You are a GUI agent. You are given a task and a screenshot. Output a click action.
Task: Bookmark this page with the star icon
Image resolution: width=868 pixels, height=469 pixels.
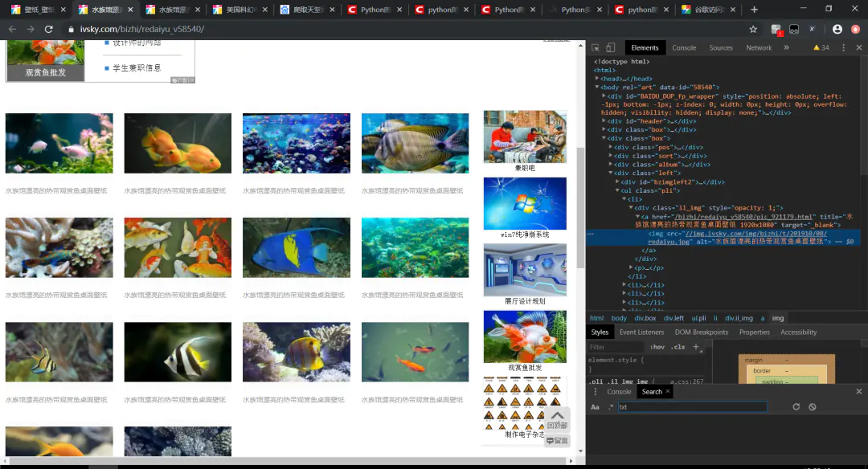point(753,29)
